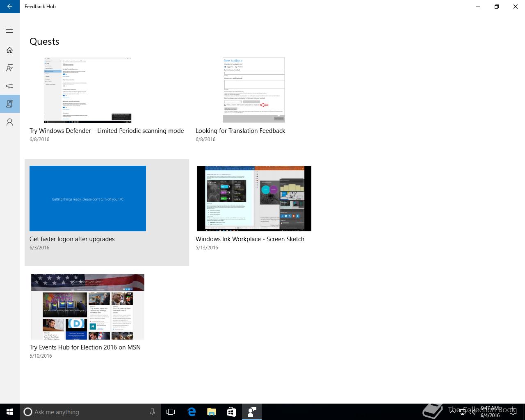Open the Windows Start menu
This screenshot has width=525, height=420.
pos(10,412)
